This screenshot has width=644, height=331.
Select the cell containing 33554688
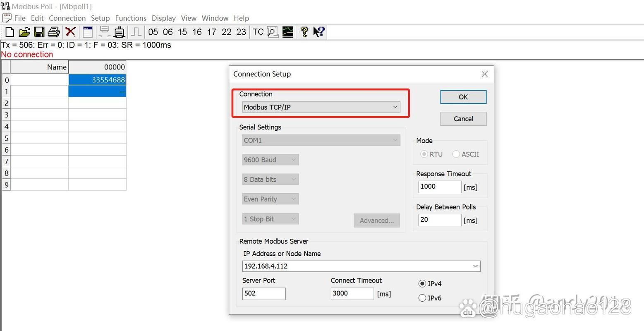click(x=97, y=80)
